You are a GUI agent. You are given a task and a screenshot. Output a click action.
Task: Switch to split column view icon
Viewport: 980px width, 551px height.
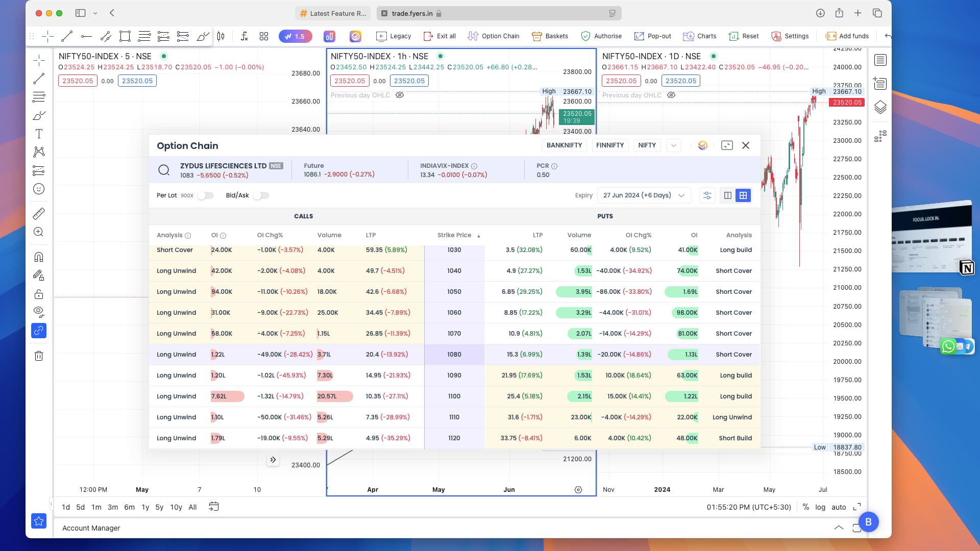pyautogui.click(x=728, y=195)
